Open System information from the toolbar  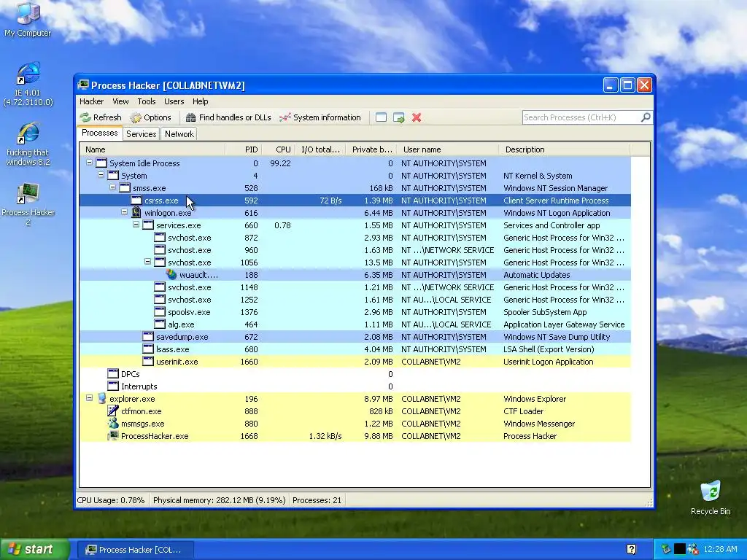[320, 117]
